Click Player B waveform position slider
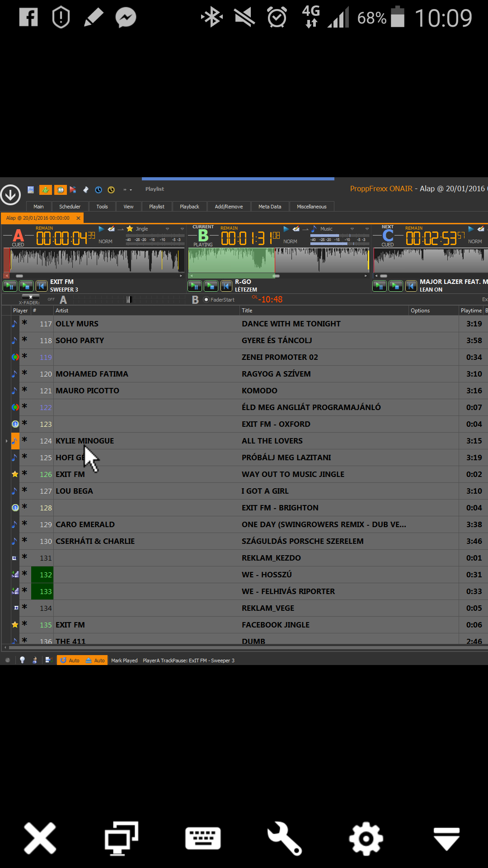This screenshot has height=868, width=488. pyautogui.click(x=276, y=276)
